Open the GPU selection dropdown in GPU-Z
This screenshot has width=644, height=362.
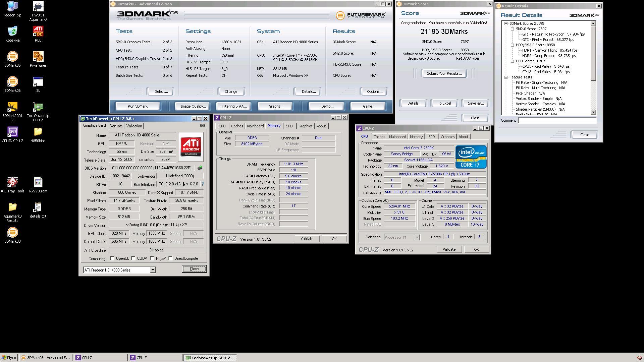153,270
